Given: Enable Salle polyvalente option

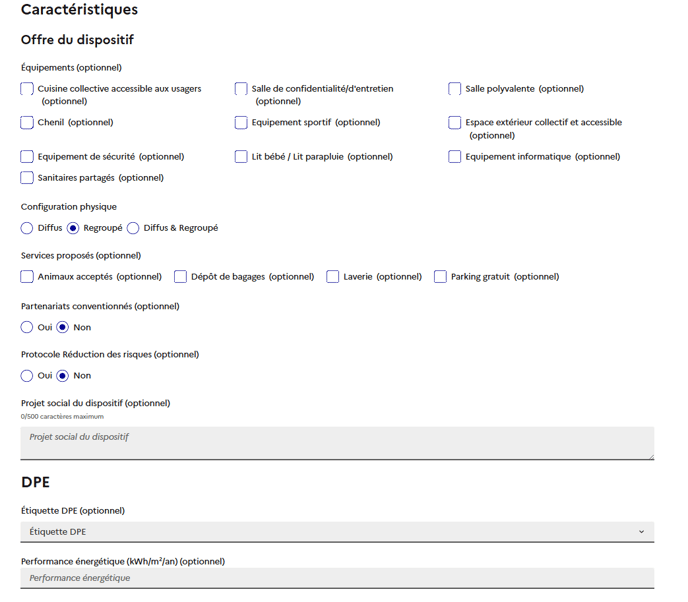Looking at the screenshot, I should 455,89.
